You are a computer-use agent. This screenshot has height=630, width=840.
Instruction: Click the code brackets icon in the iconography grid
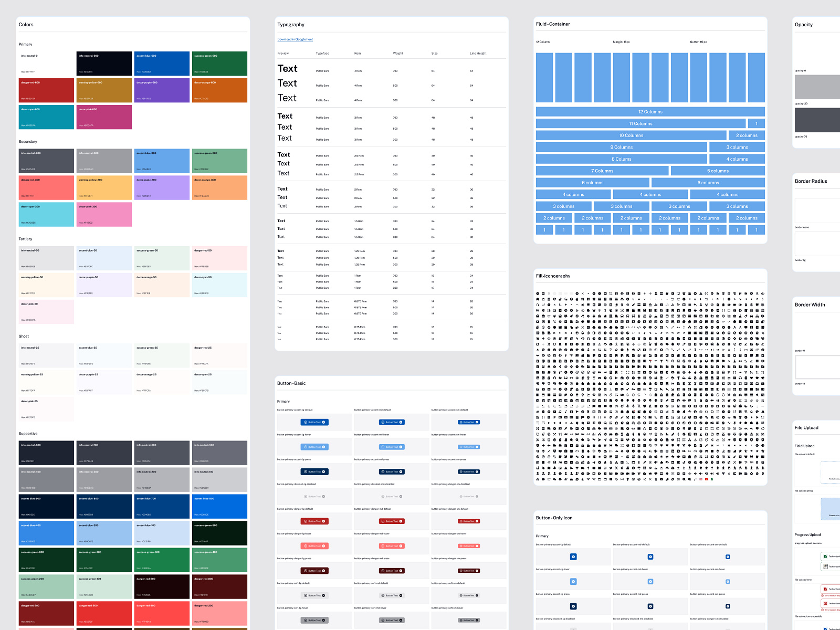627,327
